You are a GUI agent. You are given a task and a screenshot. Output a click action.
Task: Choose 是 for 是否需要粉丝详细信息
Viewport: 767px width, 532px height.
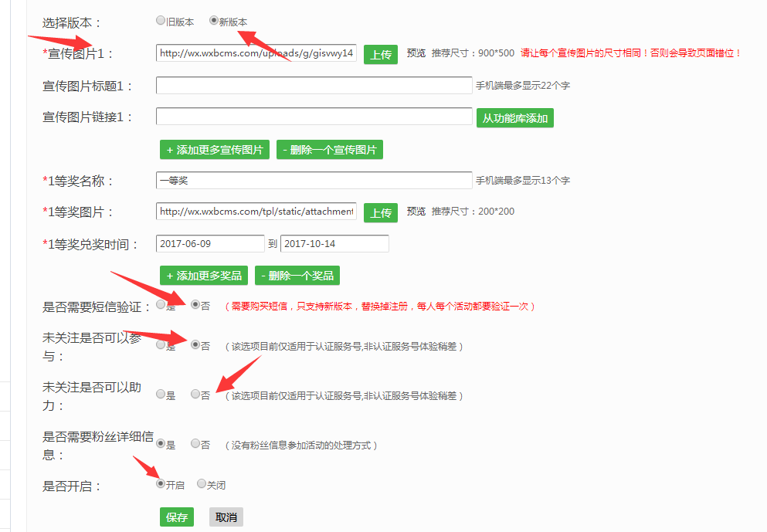point(161,443)
